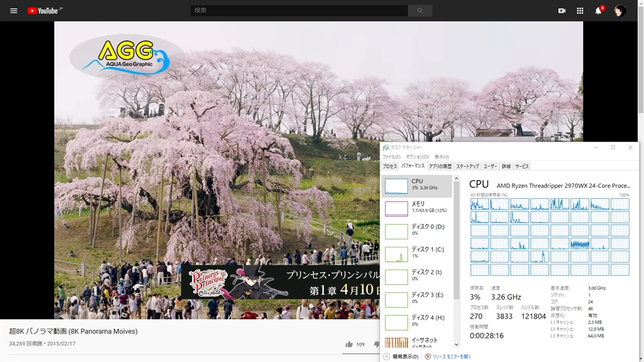The height and width of the screenshot is (362, 644).
Task: Switch to the プロセス tab
Action: [x=390, y=166]
